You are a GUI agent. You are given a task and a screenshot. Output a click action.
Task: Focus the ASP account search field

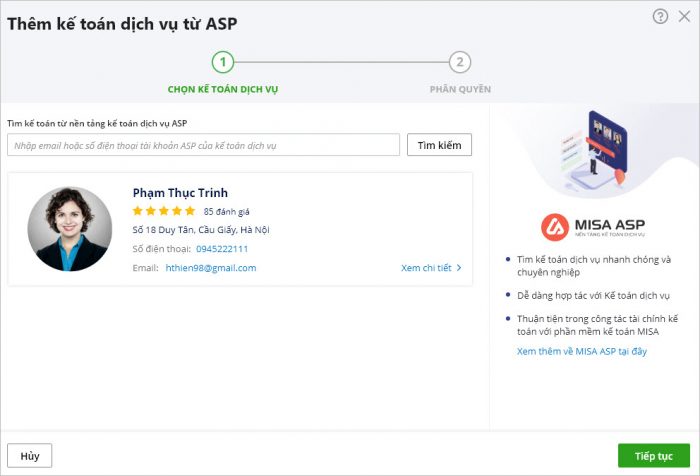(204, 145)
